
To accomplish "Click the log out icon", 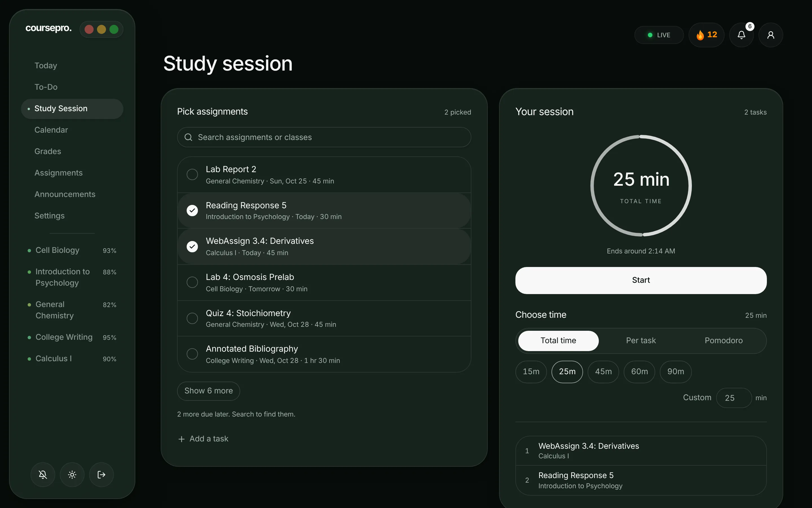I will (101, 474).
